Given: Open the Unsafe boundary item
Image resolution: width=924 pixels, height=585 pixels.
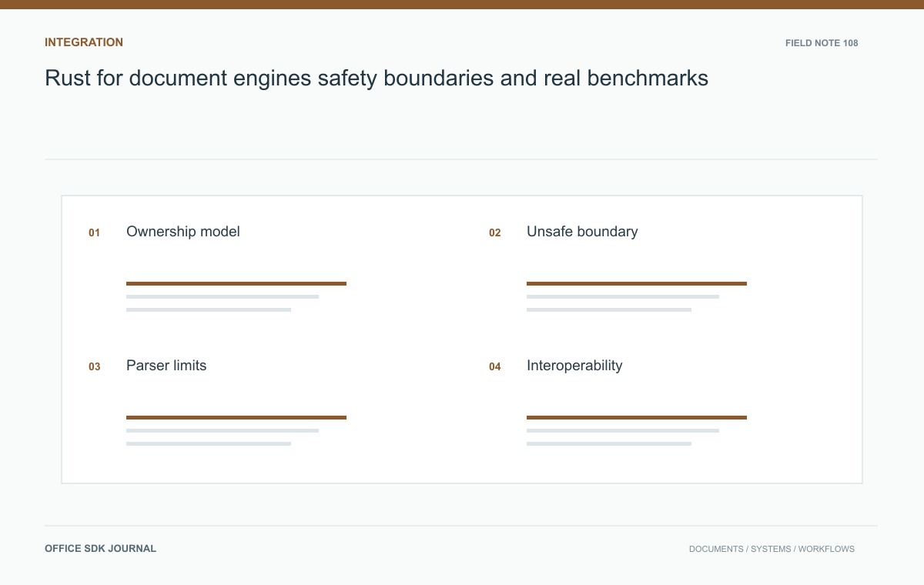Looking at the screenshot, I should (x=582, y=232).
